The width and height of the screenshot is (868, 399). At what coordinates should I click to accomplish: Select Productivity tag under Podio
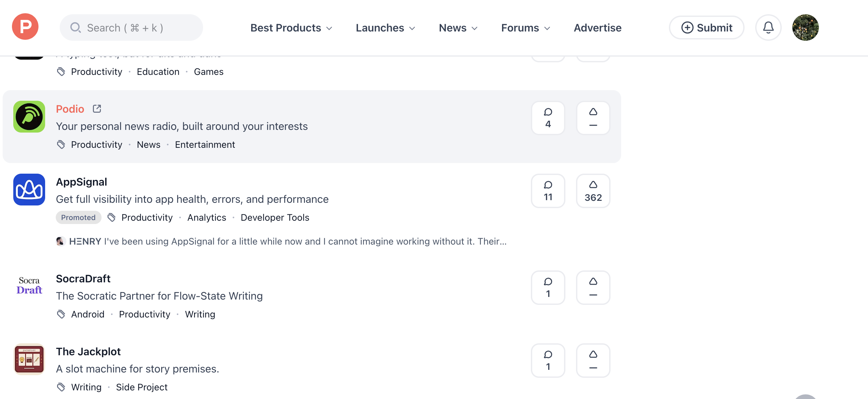click(x=97, y=145)
